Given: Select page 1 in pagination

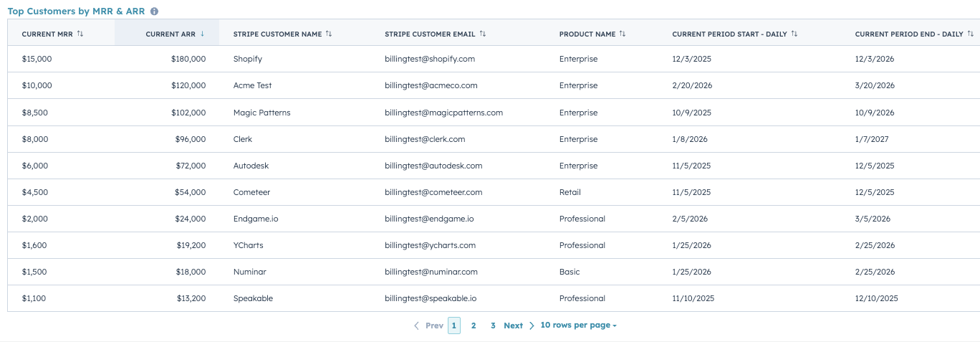Looking at the screenshot, I should pyautogui.click(x=454, y=326).
